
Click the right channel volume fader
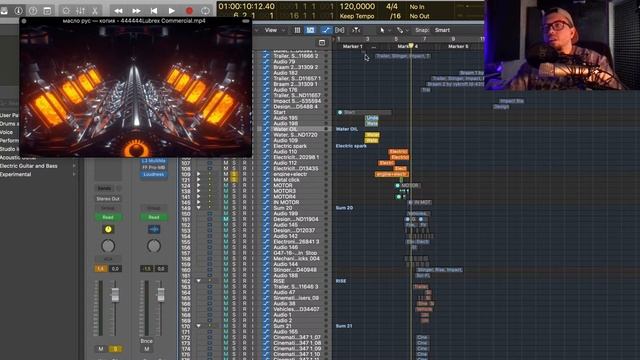(161, 295)
